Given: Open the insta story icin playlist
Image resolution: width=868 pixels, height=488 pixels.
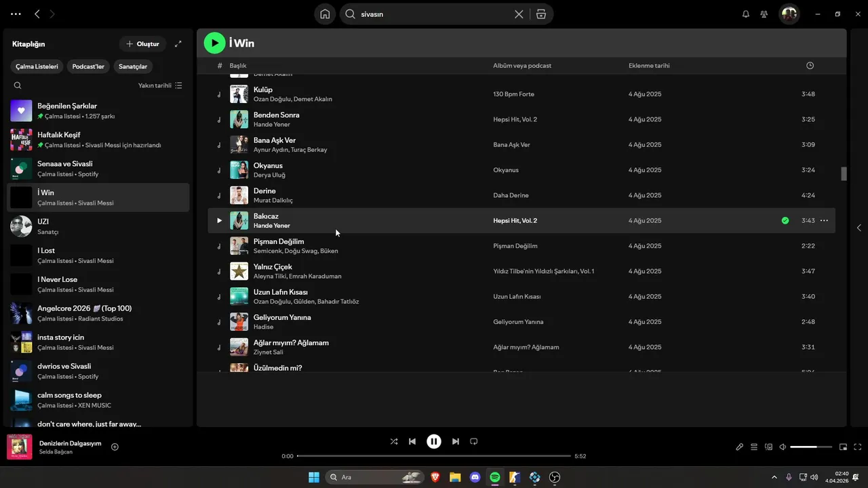Looking at the screenshot, I should point(98,342).
